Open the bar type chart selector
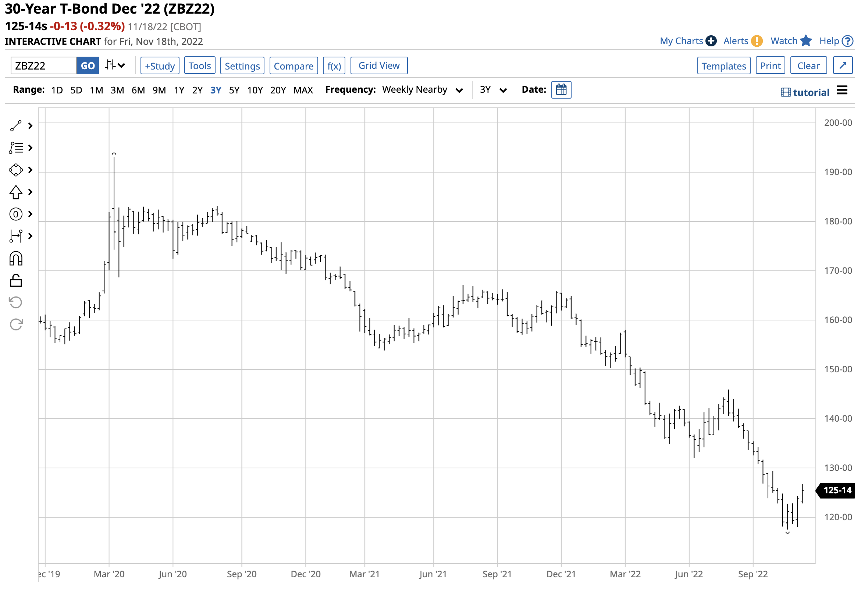The width and height of the screenshot is (868, 596). (115, 65)
